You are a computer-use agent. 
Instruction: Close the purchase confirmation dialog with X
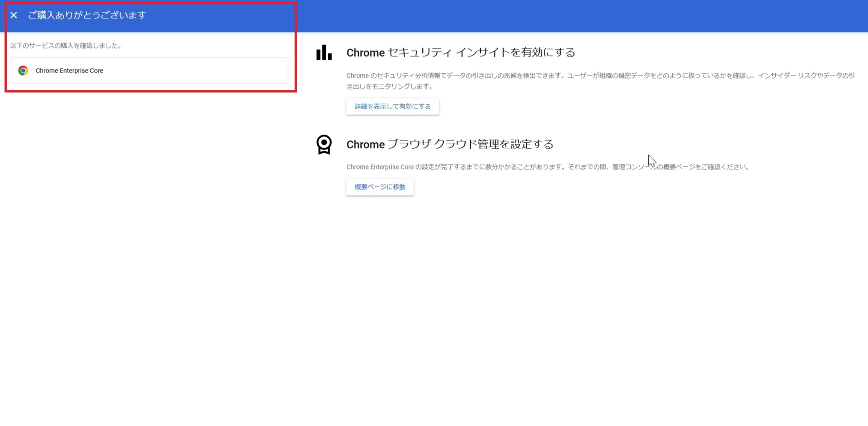14,15
